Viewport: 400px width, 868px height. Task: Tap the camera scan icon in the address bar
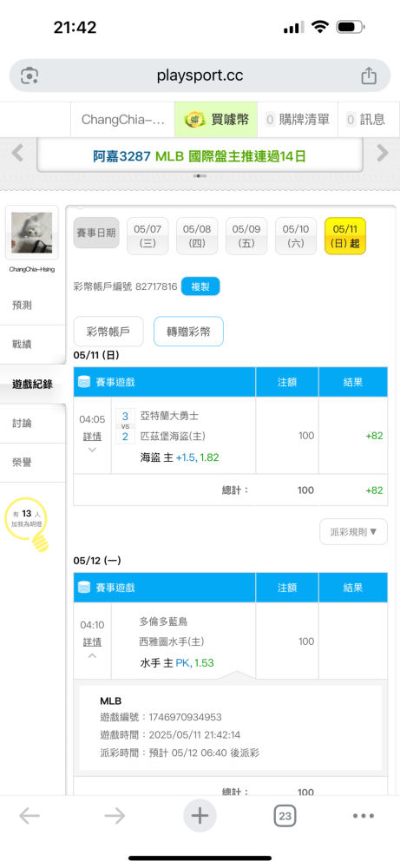(x=30, y=76)
